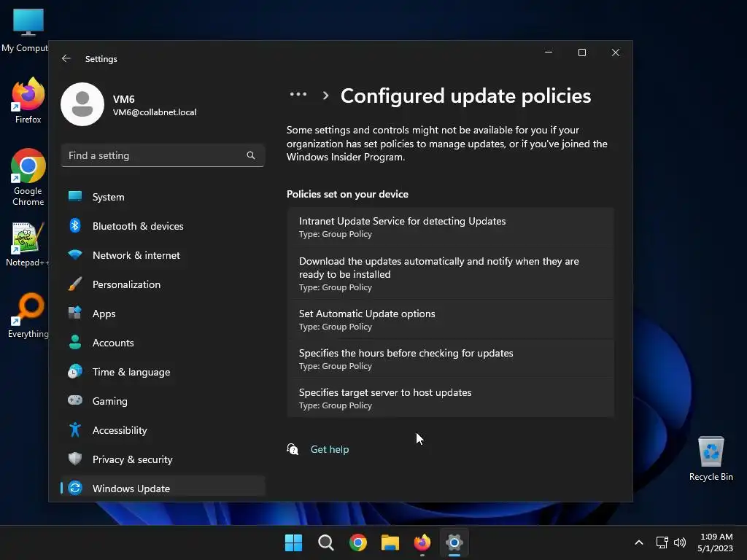Click the Accessibility figure icon

point(75,429)
